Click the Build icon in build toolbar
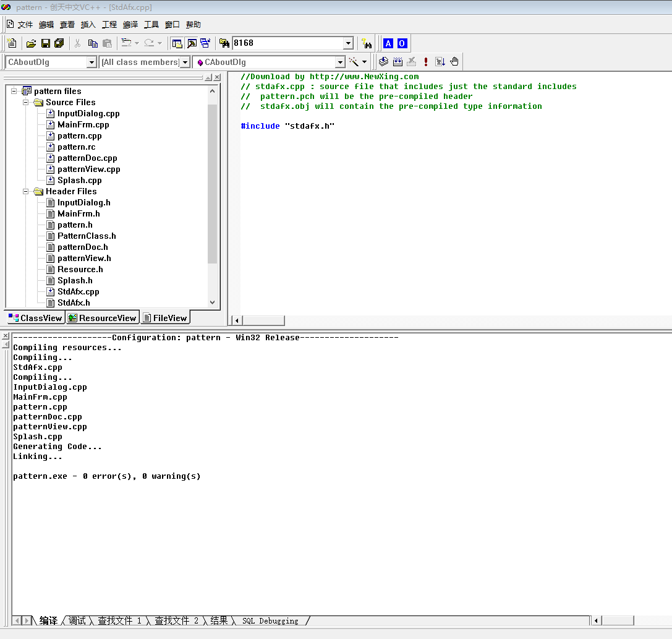 click(x=398, y=62)
